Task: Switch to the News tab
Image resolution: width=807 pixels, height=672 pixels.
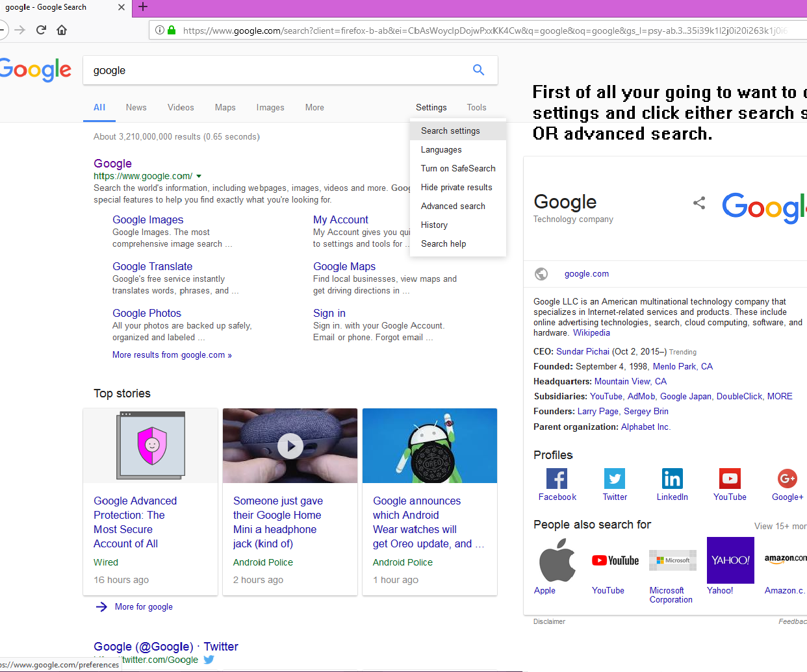Action: point(136,107)
